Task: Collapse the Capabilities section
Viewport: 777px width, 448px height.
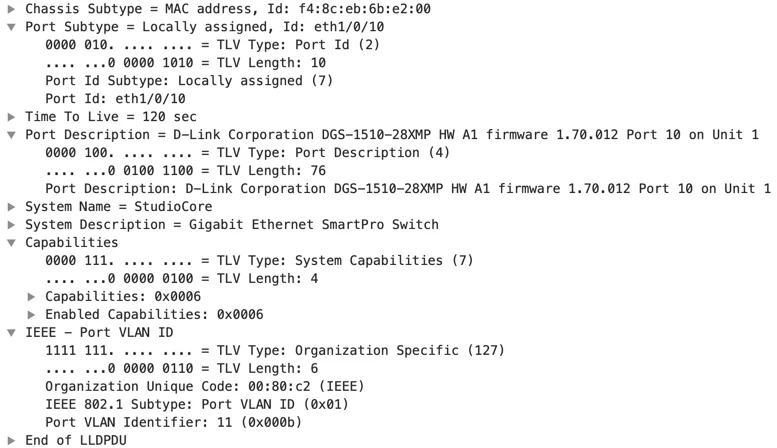Action: (11, 243)
